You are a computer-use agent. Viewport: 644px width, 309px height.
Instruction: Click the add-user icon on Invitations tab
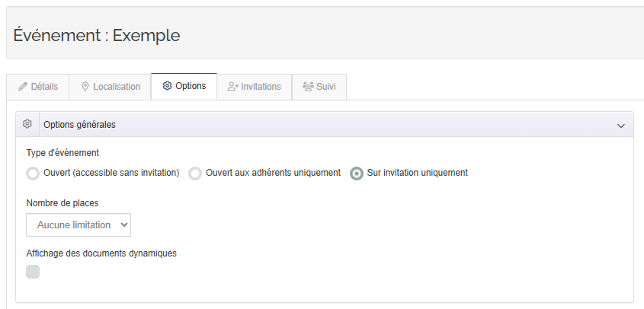(x=233, y=87)
